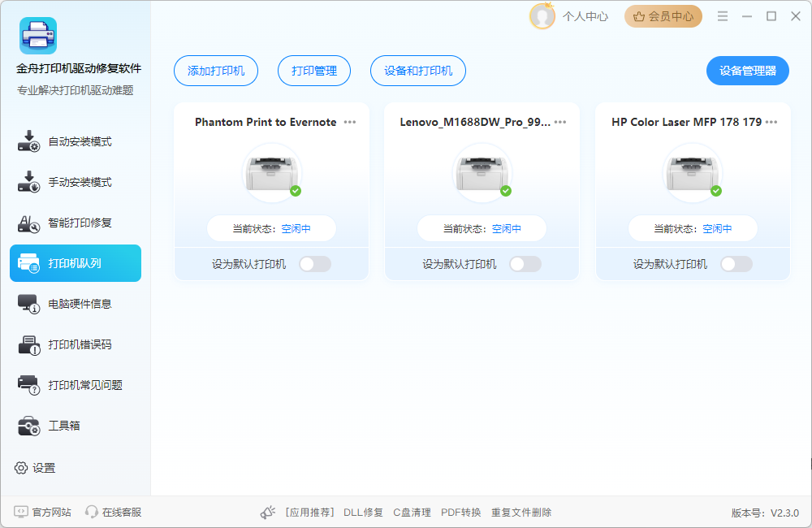Screen dimensions: 812x528
Task: Switch to 手动安装模式
Action: pyautogui.click(x=76, y=182)
